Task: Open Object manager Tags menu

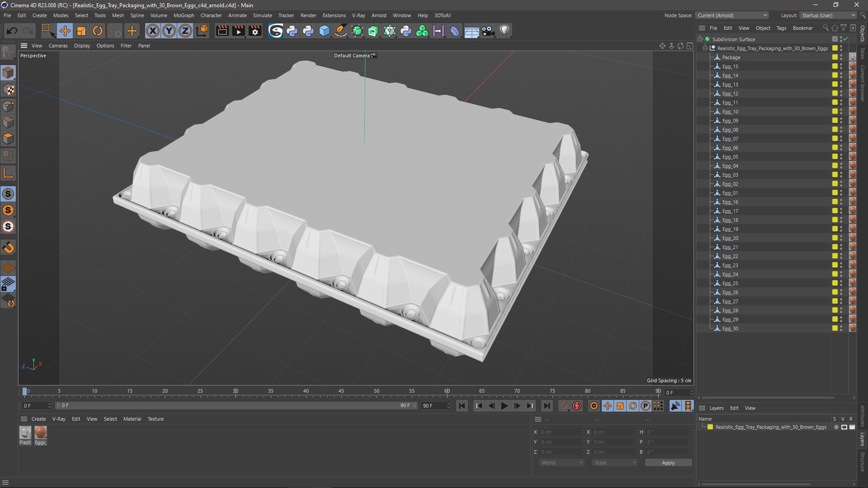Action: 781,28
